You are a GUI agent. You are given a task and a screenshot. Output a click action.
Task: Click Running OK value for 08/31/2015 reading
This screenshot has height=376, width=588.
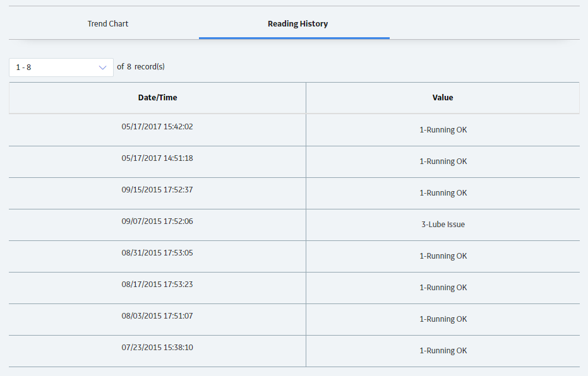443,256
